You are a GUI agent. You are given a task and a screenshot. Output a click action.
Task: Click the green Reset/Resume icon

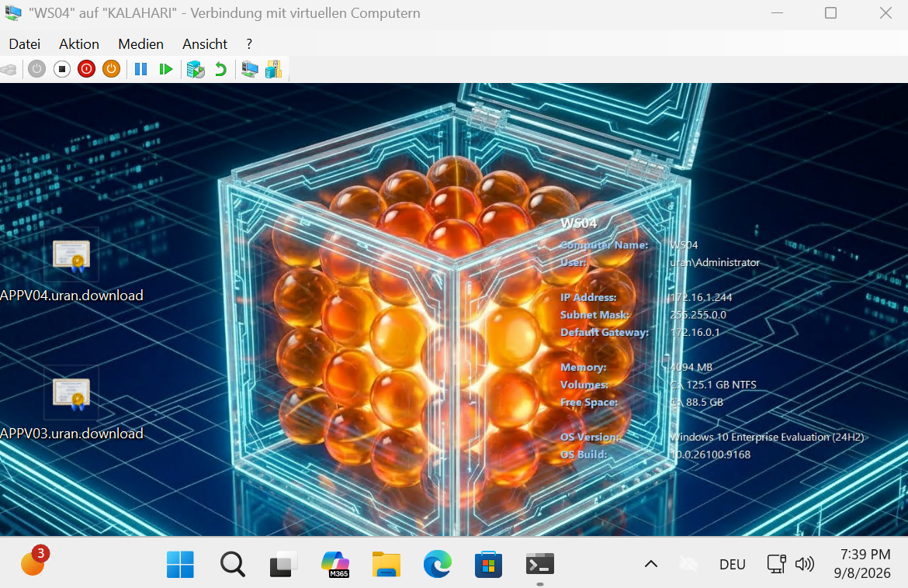pos(165,70)
